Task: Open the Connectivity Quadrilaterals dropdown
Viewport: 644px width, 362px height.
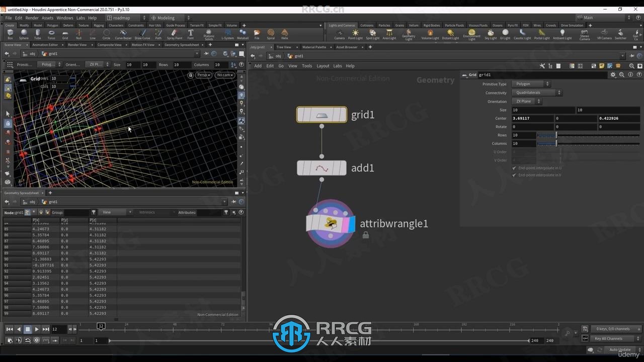Action: [x=537, y=93]
